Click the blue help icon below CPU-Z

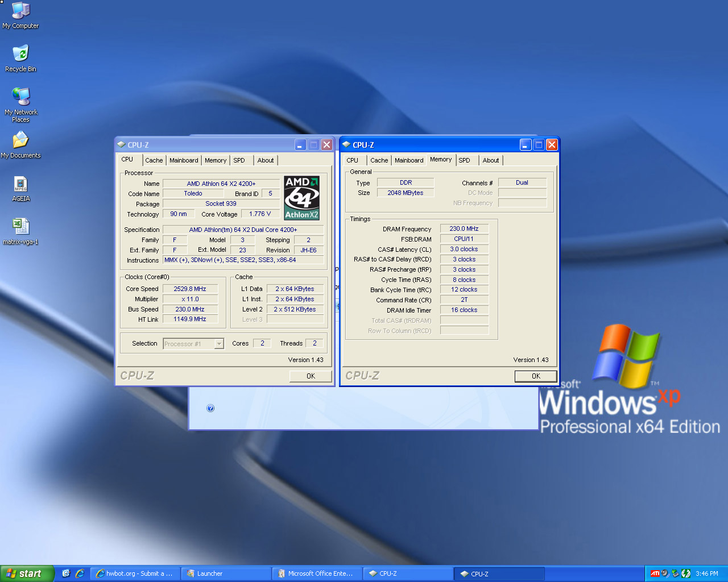click(210, 408)
